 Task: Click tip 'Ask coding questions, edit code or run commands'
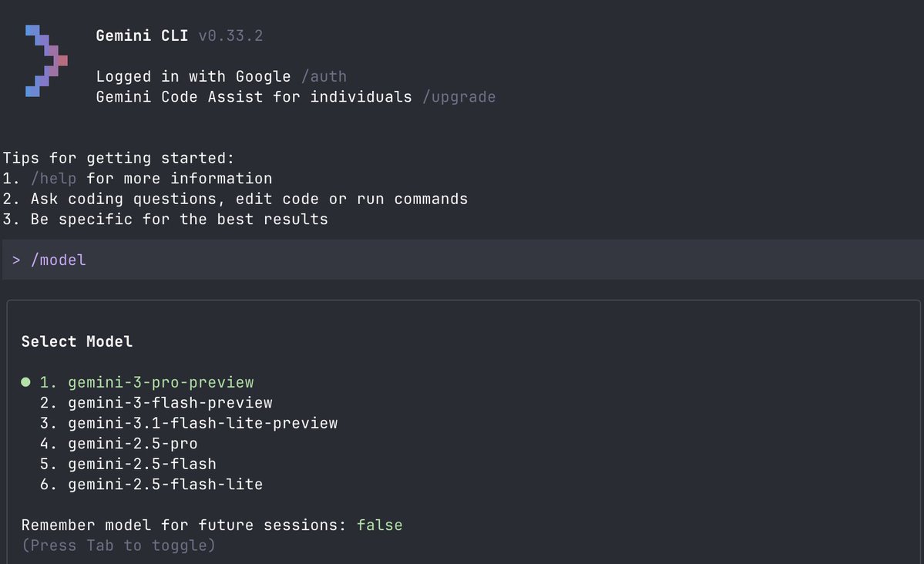pyautogui.click(x=249, y=200)
